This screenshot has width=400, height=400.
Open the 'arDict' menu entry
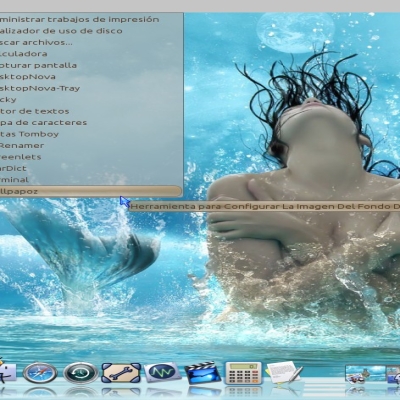[91, 168]
